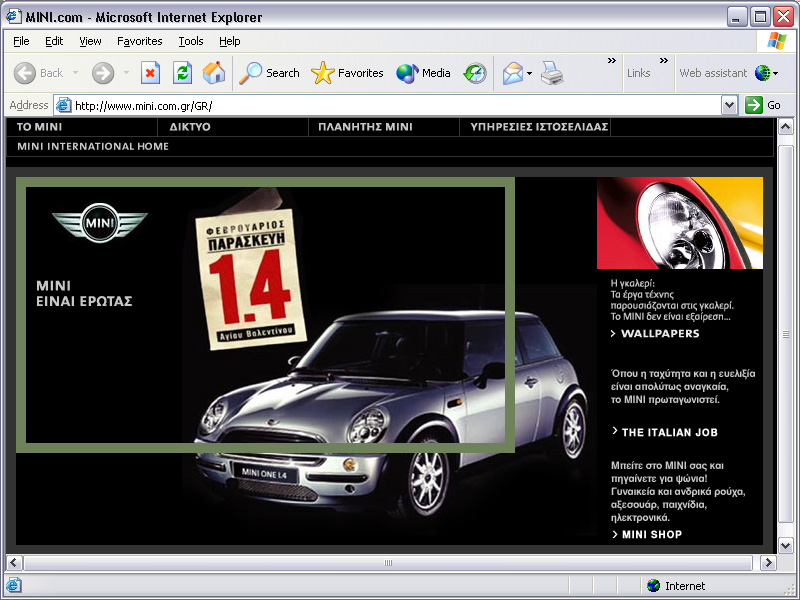Click the calendar page 1.4 graphic
The width and height of the screenshot is (800, 600).
(x=250, y=280)
